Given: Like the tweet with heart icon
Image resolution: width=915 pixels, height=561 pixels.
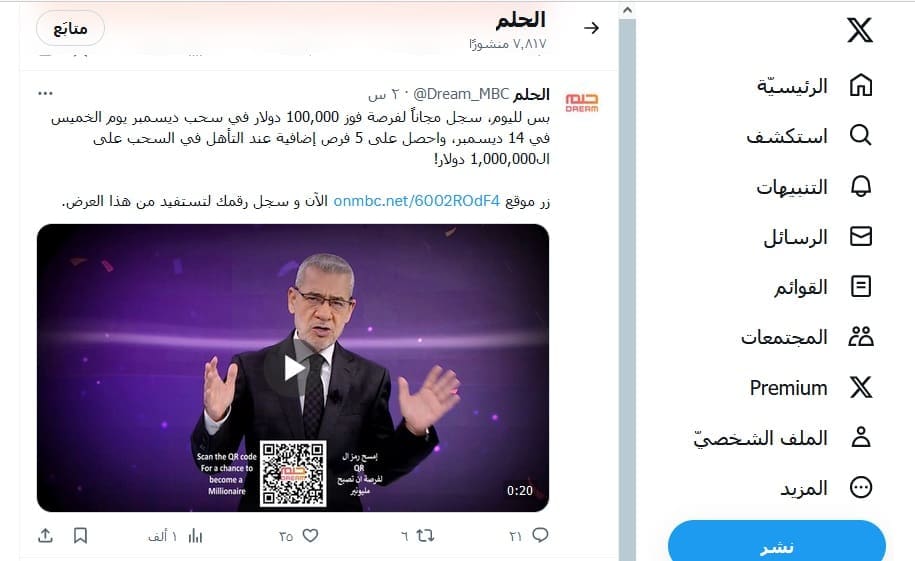Looking at the screenshot, I should pyautogui.click(x=310, y=535).
